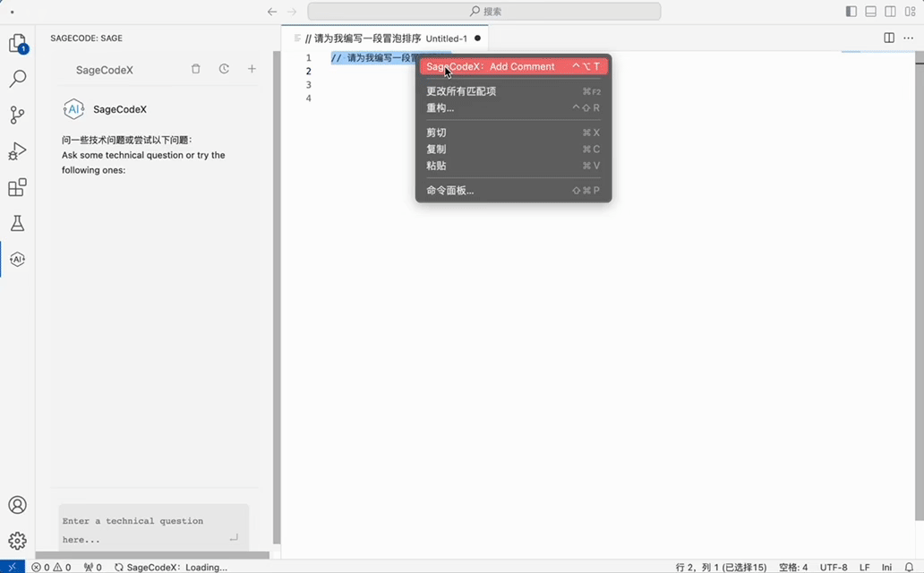Click the sidebar vertical scrollbar
Image resolution: width=924 pixels, height=573 pixels.
click(277, 298)
